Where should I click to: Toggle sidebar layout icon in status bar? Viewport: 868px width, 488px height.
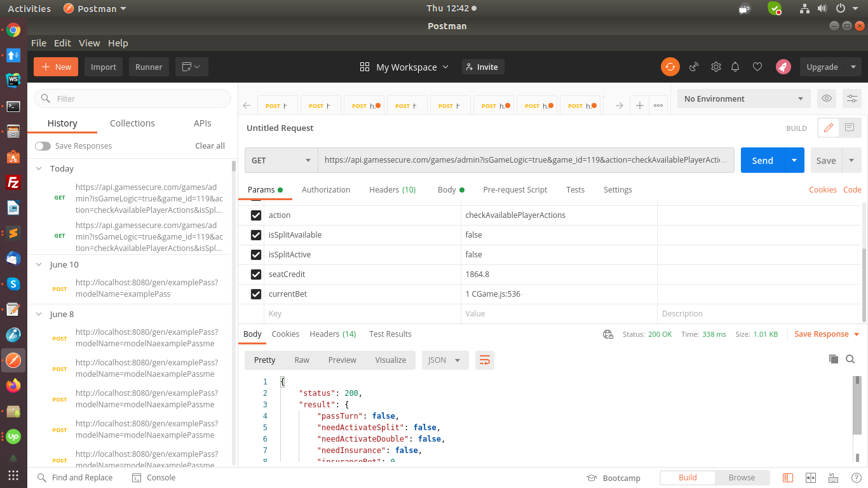click(788, 478)
